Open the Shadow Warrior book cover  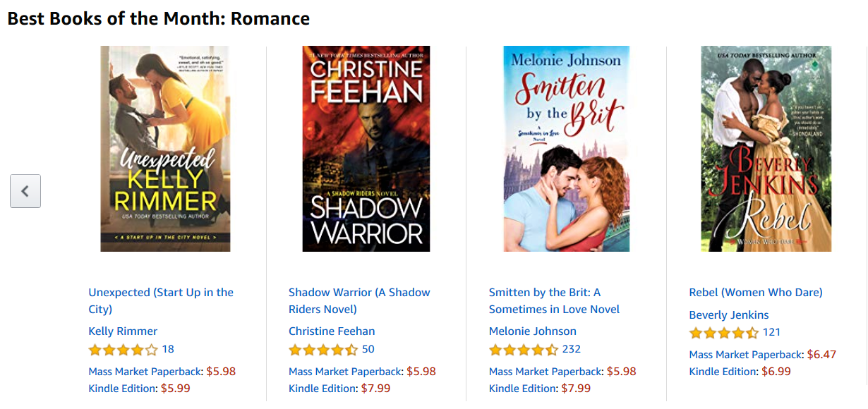point(366,149)
